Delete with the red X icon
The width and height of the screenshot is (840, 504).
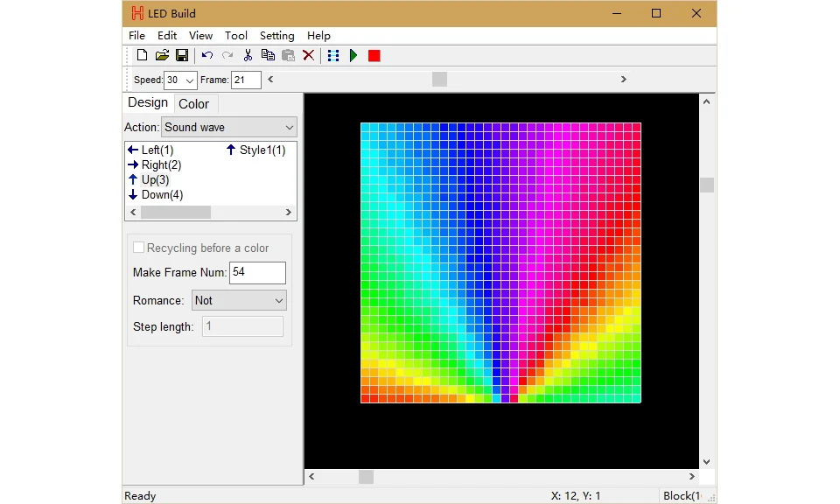pos(309,55)
